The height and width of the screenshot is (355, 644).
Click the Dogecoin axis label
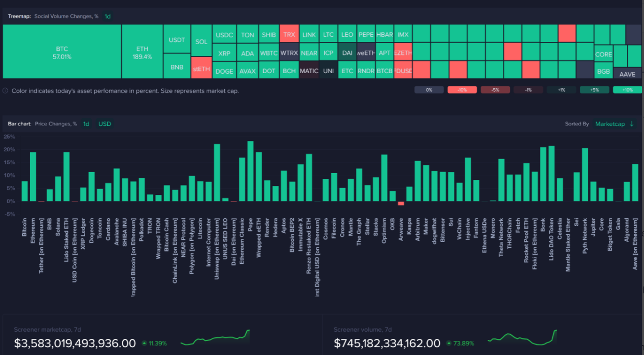click(x=92, y=231)
